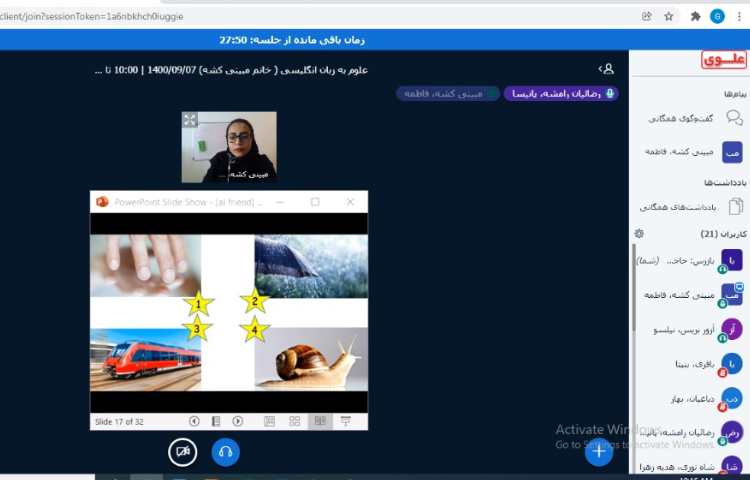750x480 pixels.
Task: Open the Chrome three-dot menu
Action: pos(739,16)
